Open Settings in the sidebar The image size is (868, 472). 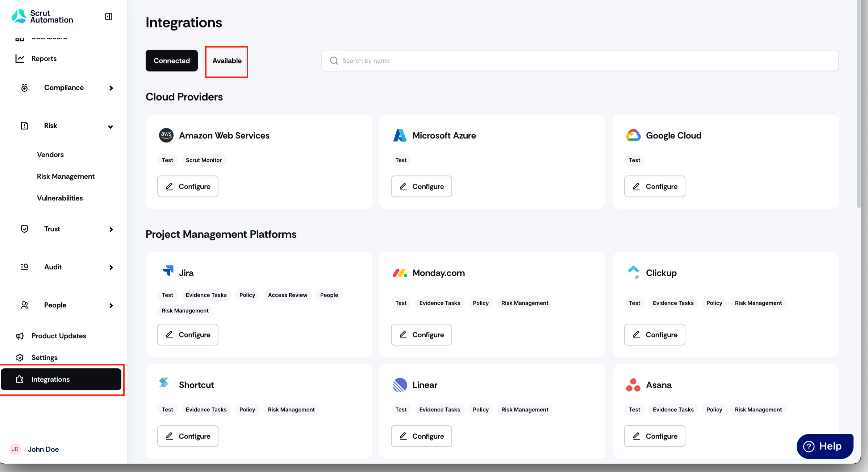coord(44,357)
